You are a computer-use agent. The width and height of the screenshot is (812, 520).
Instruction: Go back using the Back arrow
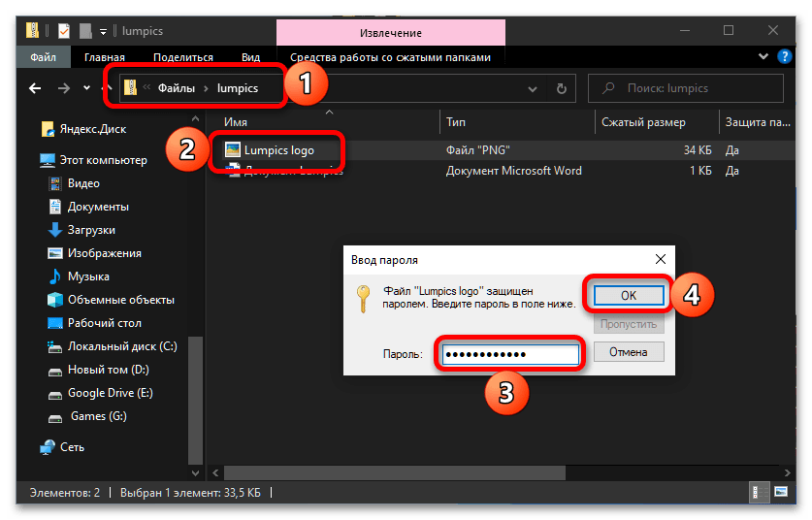click(36, 88)
